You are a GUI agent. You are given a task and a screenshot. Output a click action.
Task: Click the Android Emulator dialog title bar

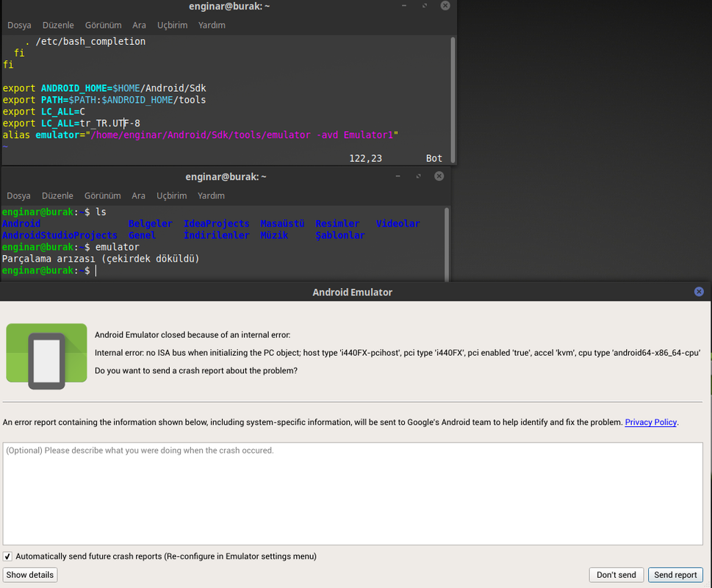[x=353, y=292]
